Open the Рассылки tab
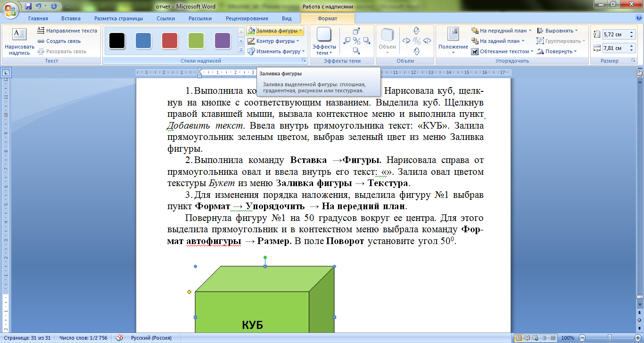This screenshot has height=343, width=644. coord(200,18)
